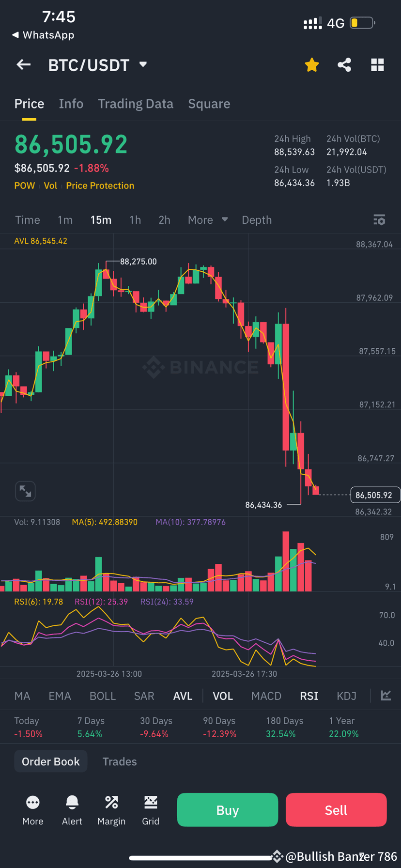401x868 pixels.
Task: Toggle the VOL indicator
Action: [223, 696]
